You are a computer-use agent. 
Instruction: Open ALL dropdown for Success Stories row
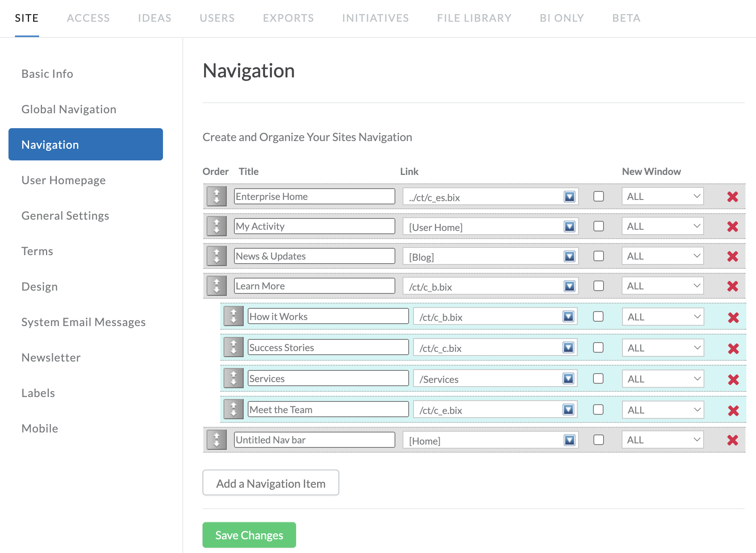663,348
